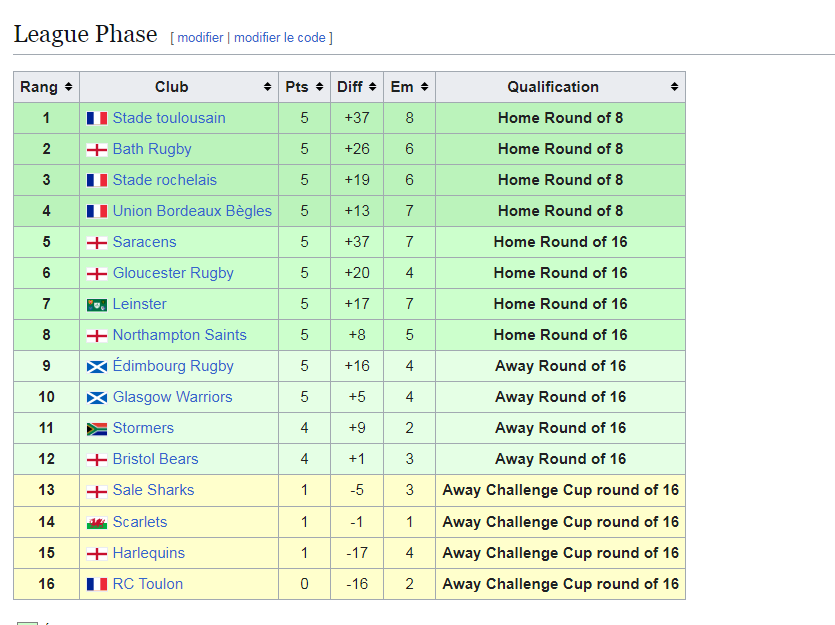Sort table by Pts column arrows
This screenshot has height=625, width=835.
pos(320,87)
